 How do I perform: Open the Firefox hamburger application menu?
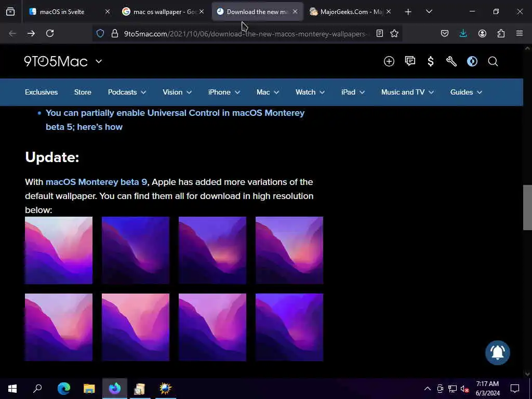[520, 33]
